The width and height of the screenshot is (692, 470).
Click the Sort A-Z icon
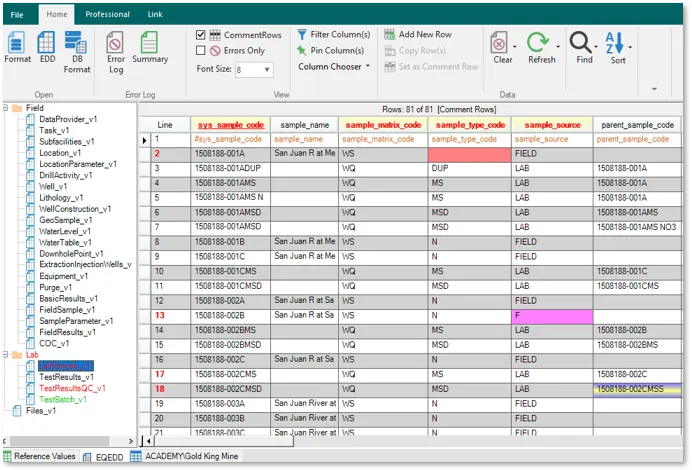click(x=614, y=43)
